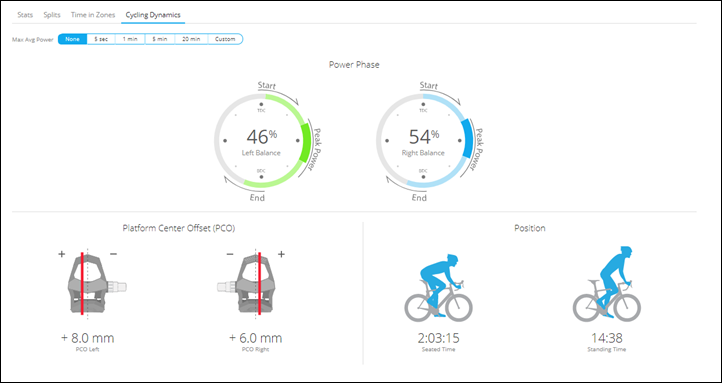Click the blue peak power arc segment

coord(466,138)
